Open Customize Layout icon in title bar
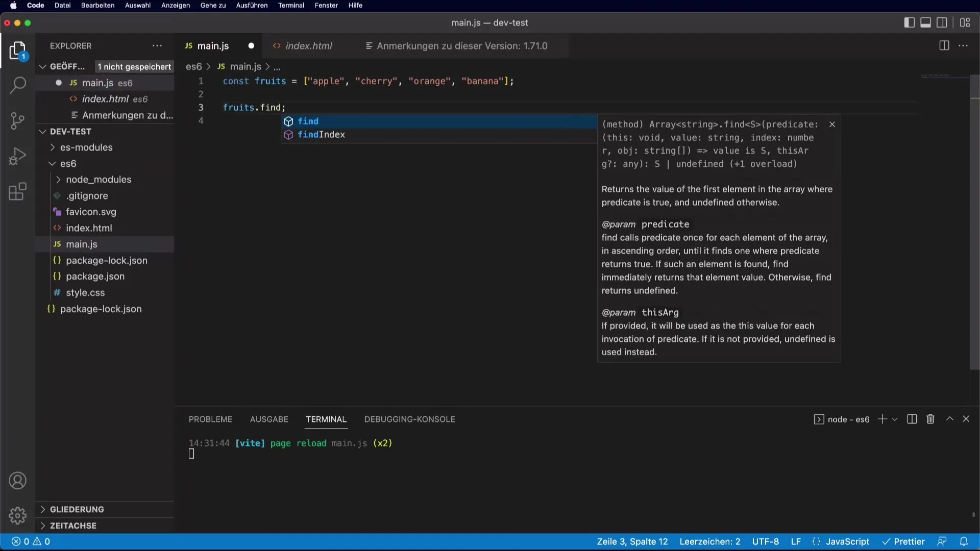 click(965, 22)
